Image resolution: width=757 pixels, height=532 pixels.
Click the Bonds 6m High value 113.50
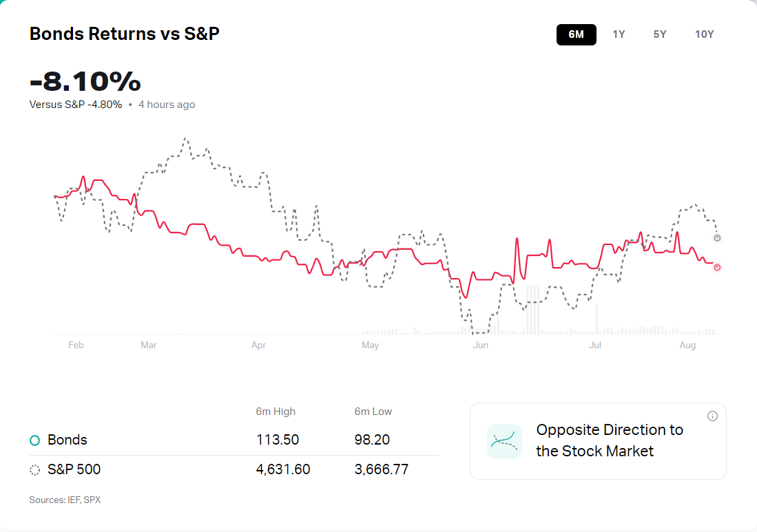278,440
